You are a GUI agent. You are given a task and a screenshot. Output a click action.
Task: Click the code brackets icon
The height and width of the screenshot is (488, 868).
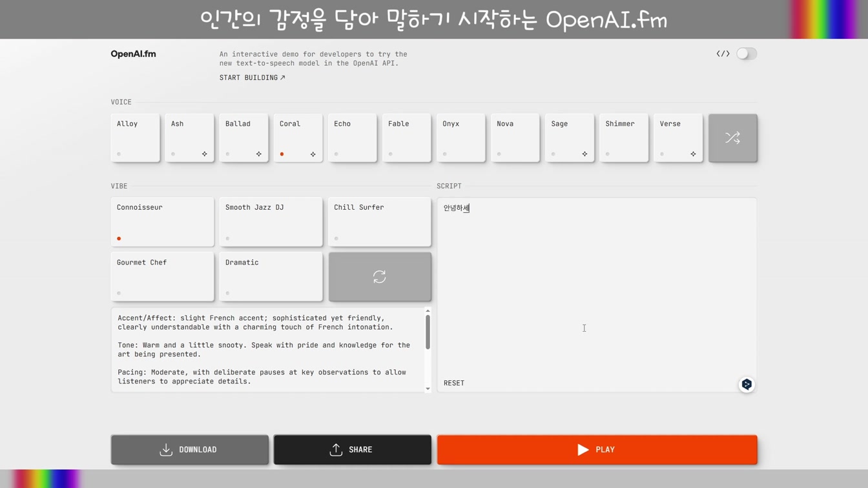point(723,54)
